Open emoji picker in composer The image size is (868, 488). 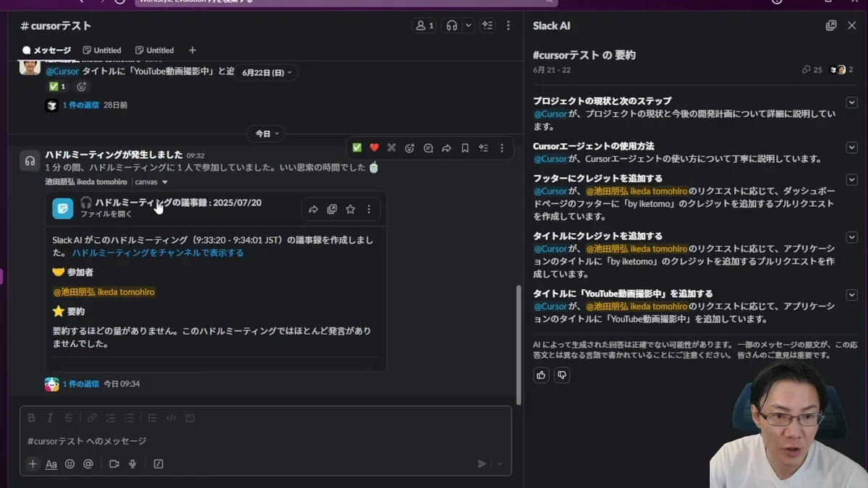(70, 464)
